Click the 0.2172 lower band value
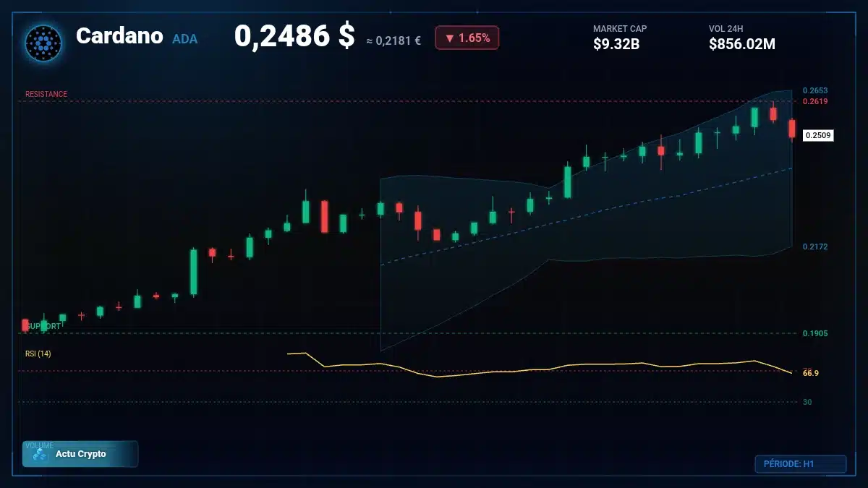 [815, 247]
